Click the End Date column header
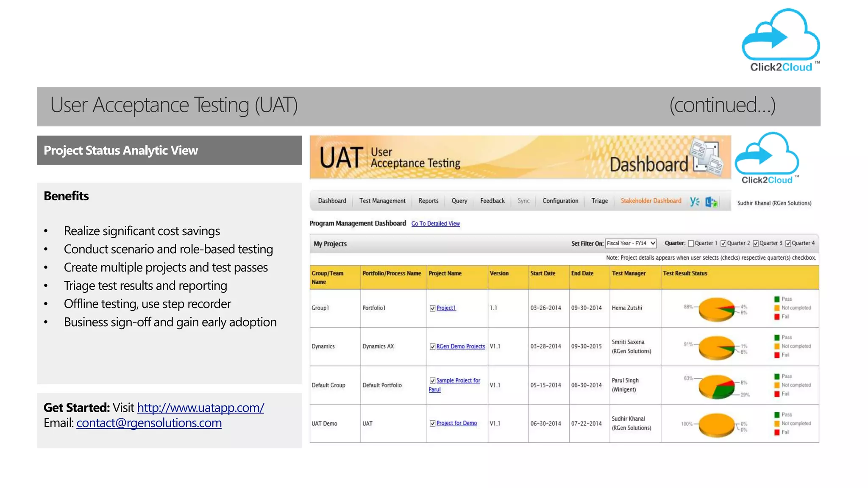The width and height of the screenshot is (868, 488). point(590,277)
